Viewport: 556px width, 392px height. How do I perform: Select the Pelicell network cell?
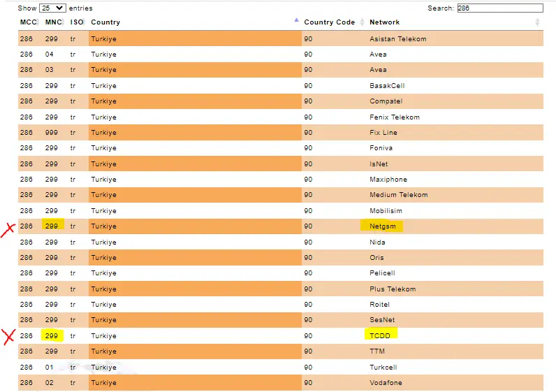(382, 273)
